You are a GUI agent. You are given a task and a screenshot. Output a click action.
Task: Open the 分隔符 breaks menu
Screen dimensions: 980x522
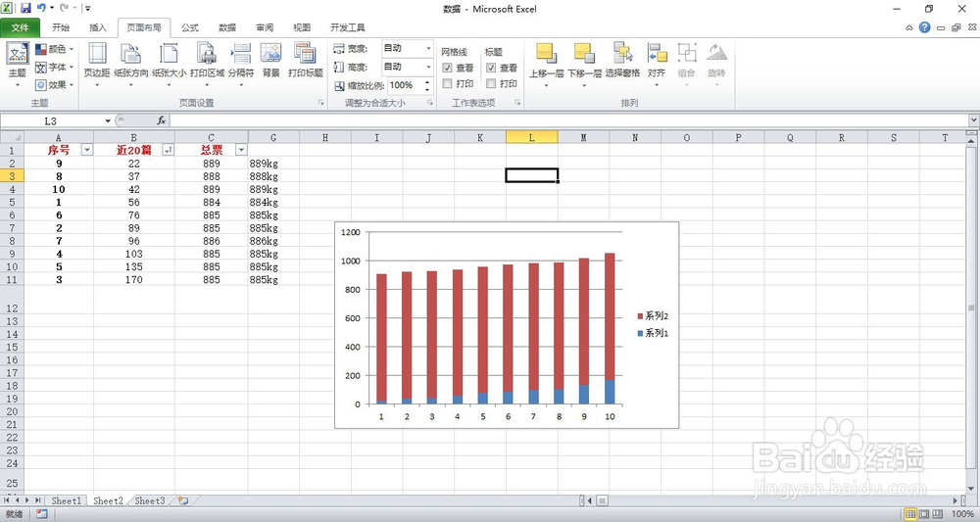coord(241,66)
